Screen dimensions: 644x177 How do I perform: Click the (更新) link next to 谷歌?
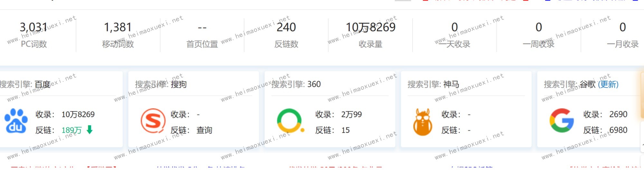(x=608, y=84)
